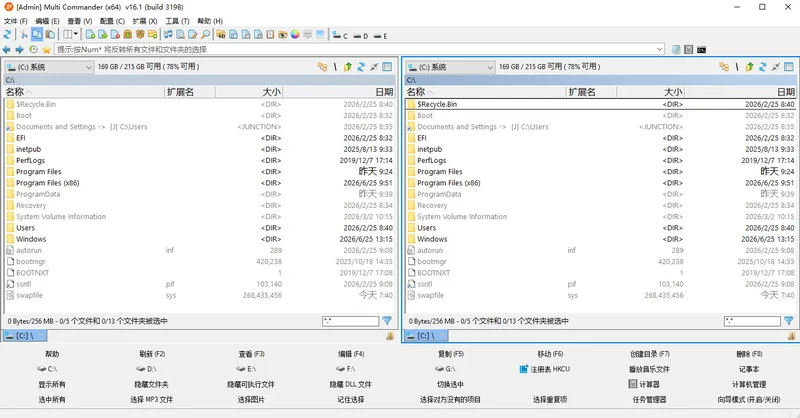Image resolution: width=800 pixels, height=418 pixels.
Task: Click the funnel filter icon in left panel
Action: click(387, 321)
